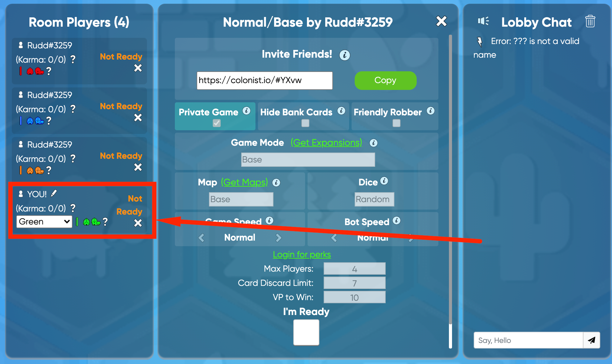Expand the Map Base dropdown selector

tap(240, 199)
